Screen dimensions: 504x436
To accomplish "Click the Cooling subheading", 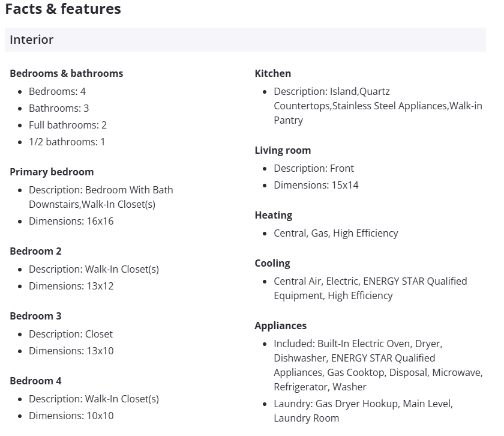I will tap(272, 263).
